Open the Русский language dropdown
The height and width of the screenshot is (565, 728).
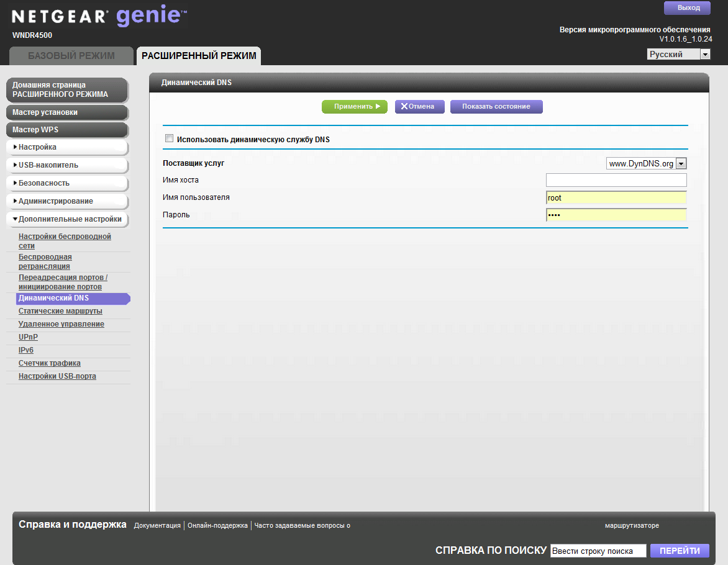678,55
